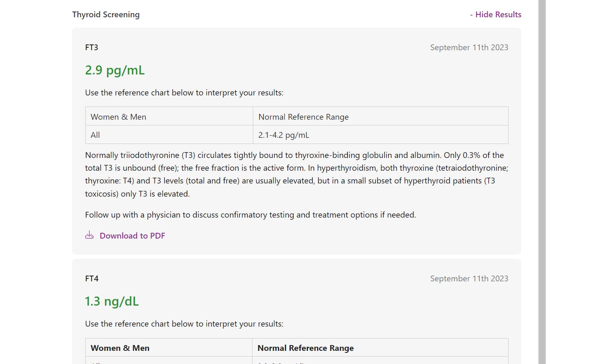The height and width of the screenshot is (364, 602).
Task: Click the September 11th 2023 date on FT3
Action: (469, 47)
